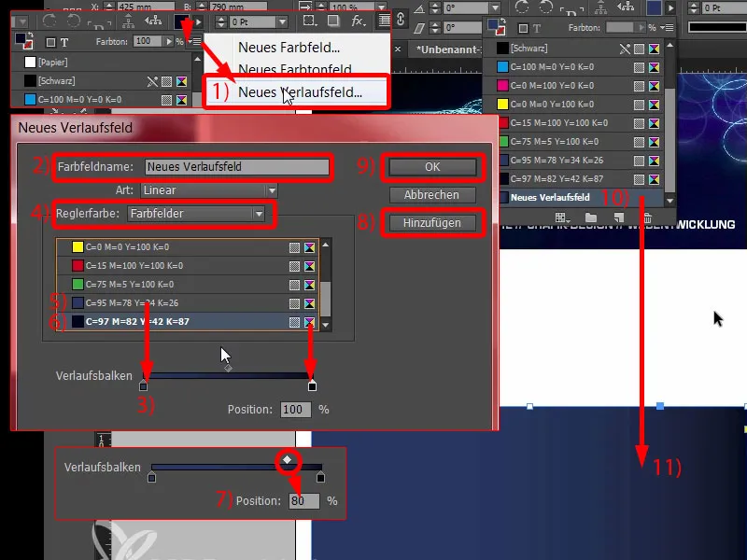This screenshot has width=747, height=560.
Task: Select formatting affects text in right panel
Action: coord(537,29)
